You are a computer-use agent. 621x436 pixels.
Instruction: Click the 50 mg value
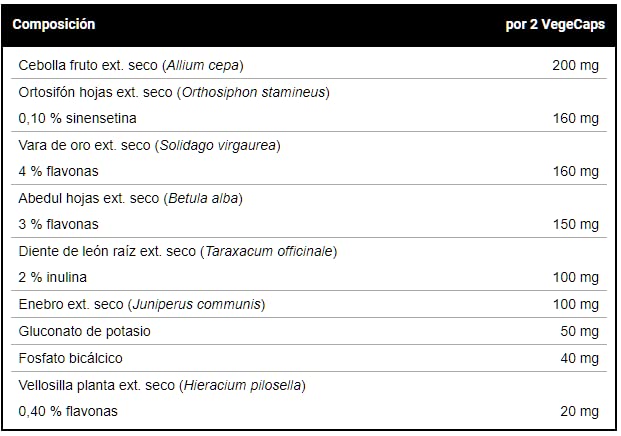point(579,330)
